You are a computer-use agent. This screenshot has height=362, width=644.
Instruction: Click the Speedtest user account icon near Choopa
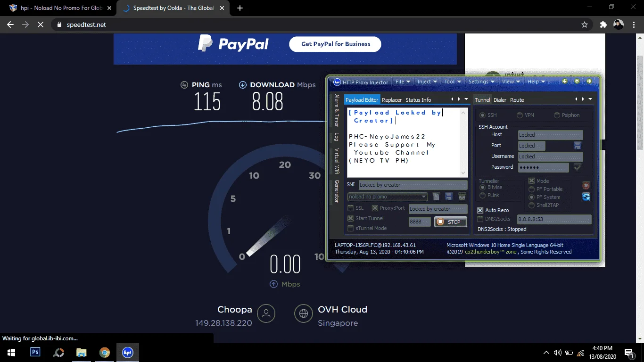[266, 313]
